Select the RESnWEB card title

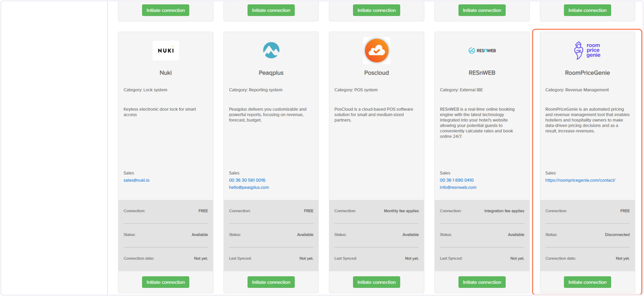(482, 73)
